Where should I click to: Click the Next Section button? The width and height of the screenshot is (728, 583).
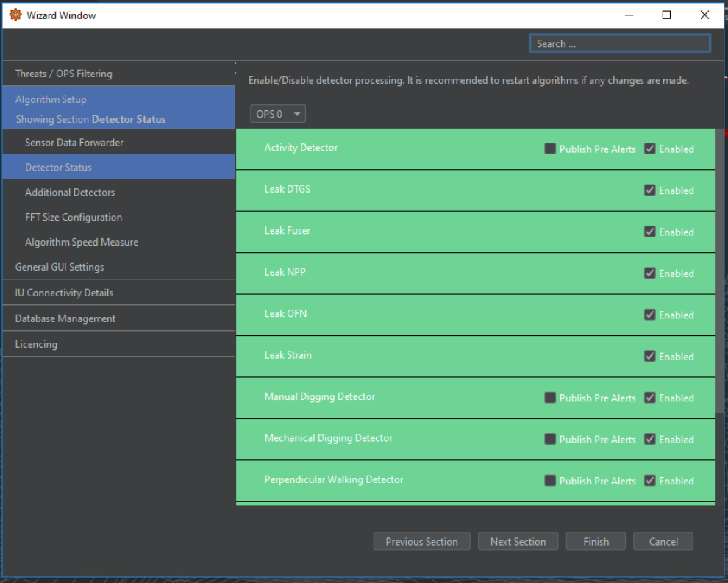518,542
